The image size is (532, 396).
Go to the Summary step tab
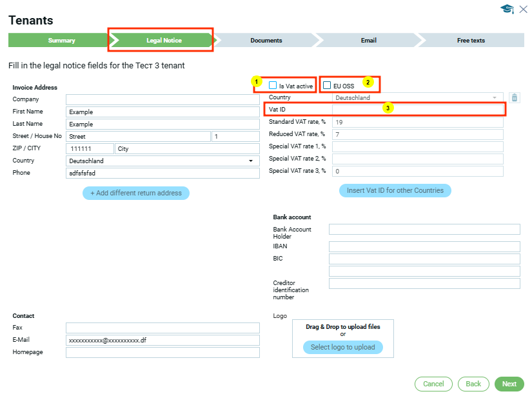point(61,41)
